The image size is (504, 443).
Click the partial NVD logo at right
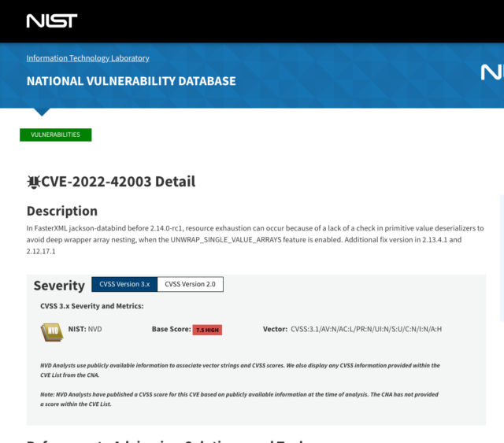[x=492, y=72]
